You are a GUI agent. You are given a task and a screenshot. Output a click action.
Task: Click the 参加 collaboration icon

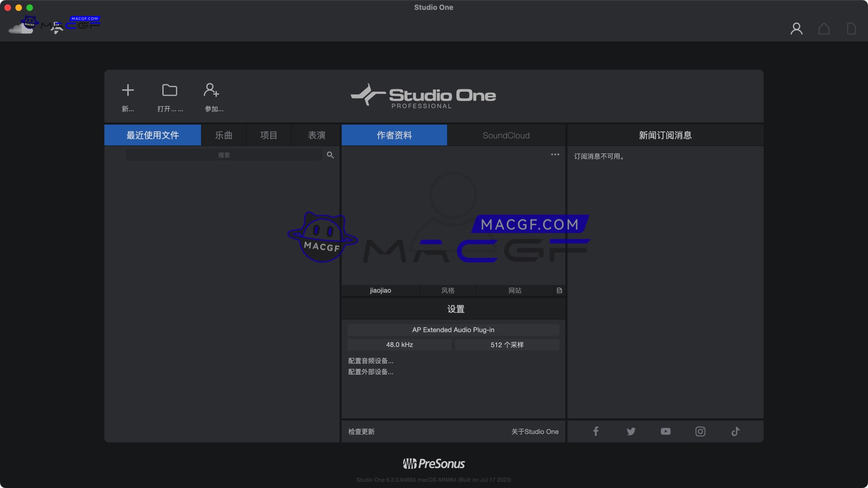211,90
